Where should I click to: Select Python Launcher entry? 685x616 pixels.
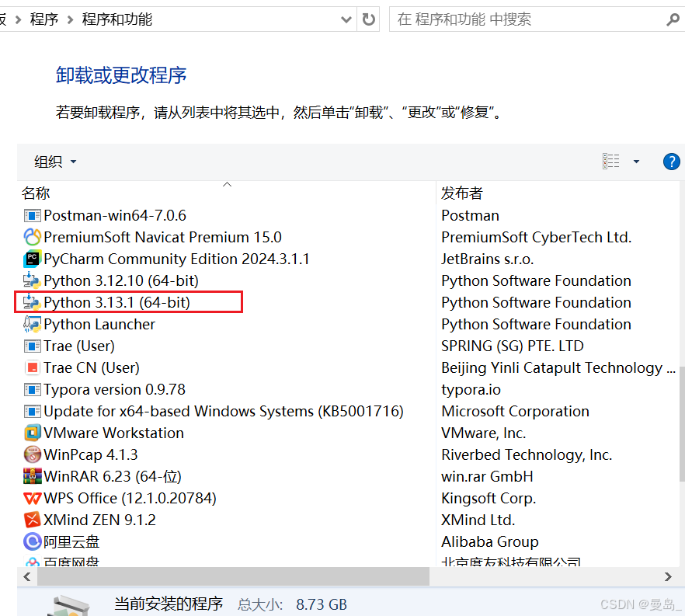[99, 324]
